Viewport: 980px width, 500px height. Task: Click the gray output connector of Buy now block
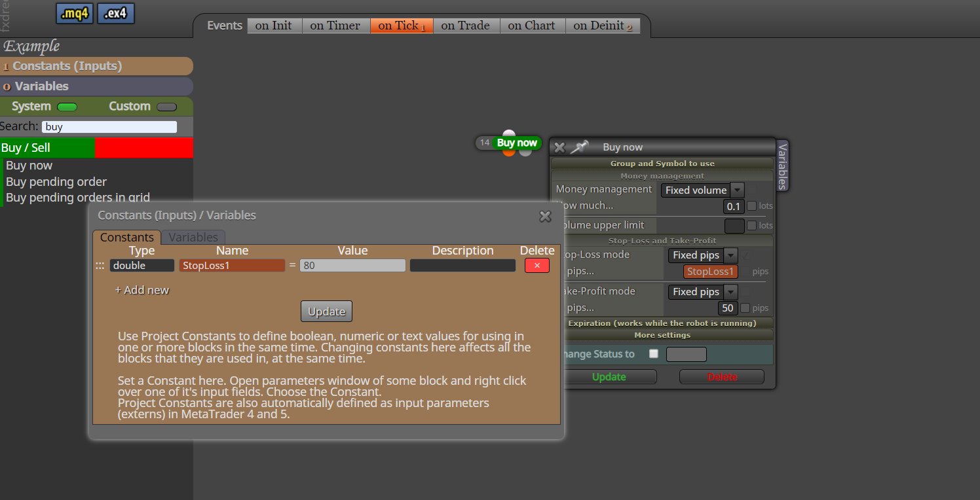[525, 152]
